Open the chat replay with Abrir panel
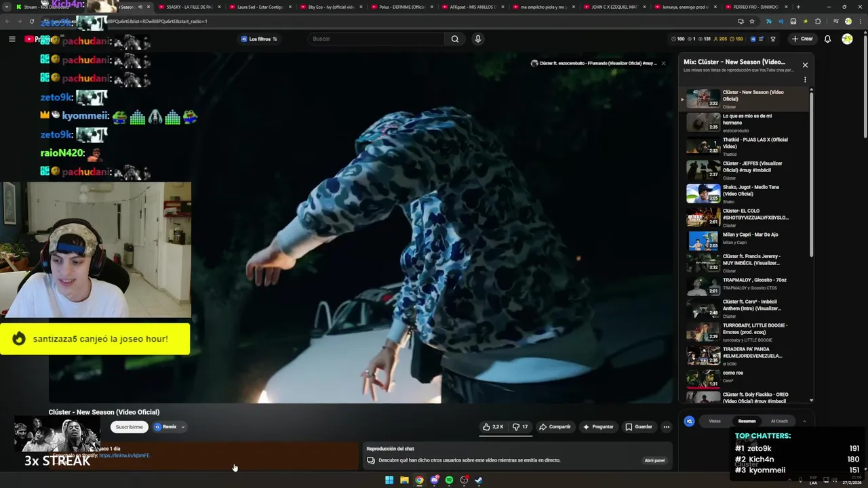Screen dimensions: 868x488 [x=654, y=460]
